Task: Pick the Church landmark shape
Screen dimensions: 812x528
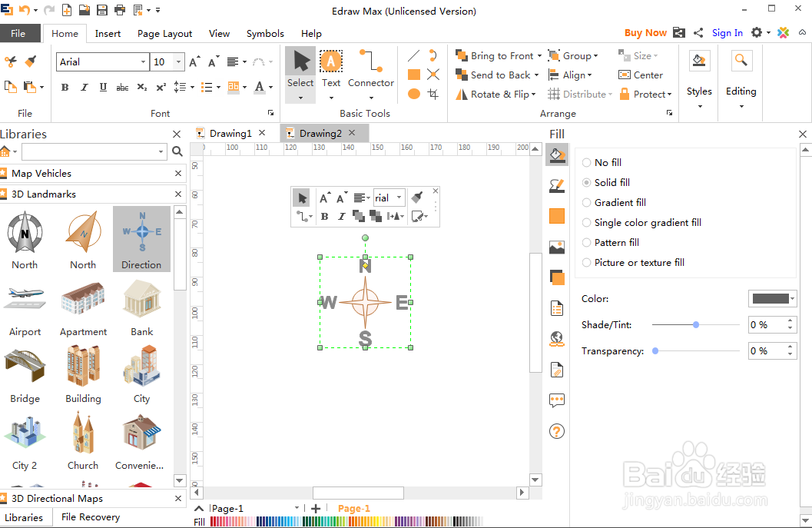Action: [x=83, y=441]
